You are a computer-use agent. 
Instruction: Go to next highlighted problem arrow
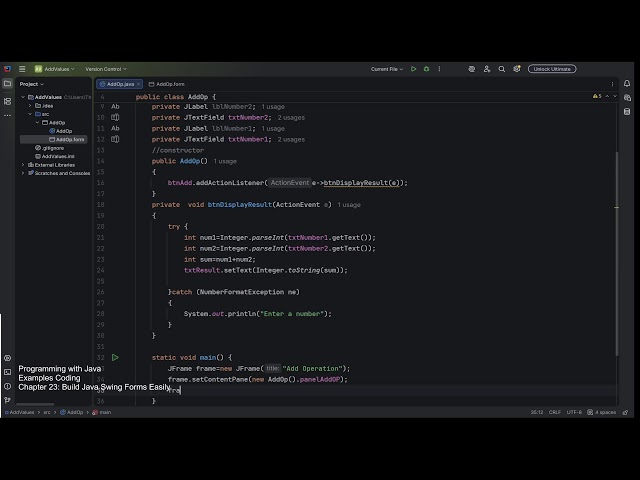click(x=615, y=96)
